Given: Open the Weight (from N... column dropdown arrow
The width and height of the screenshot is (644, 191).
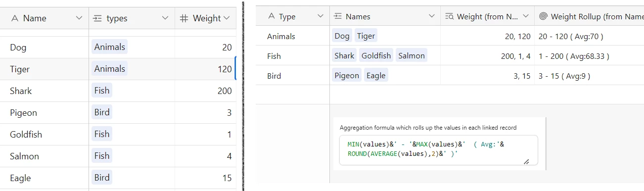Looking at the screenshot, I should (525, 16).
